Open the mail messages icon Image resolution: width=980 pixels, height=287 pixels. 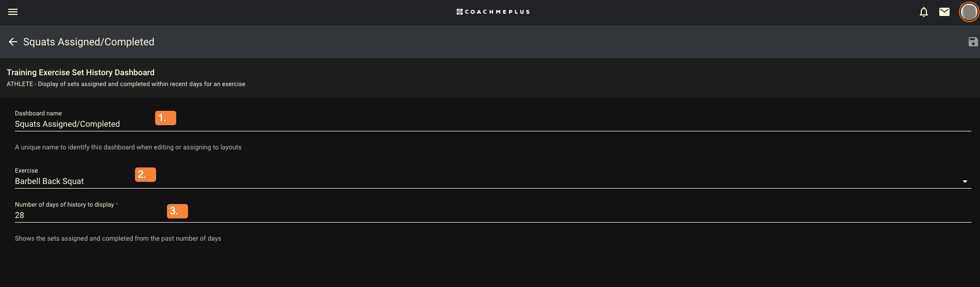[x=944, y=12]
